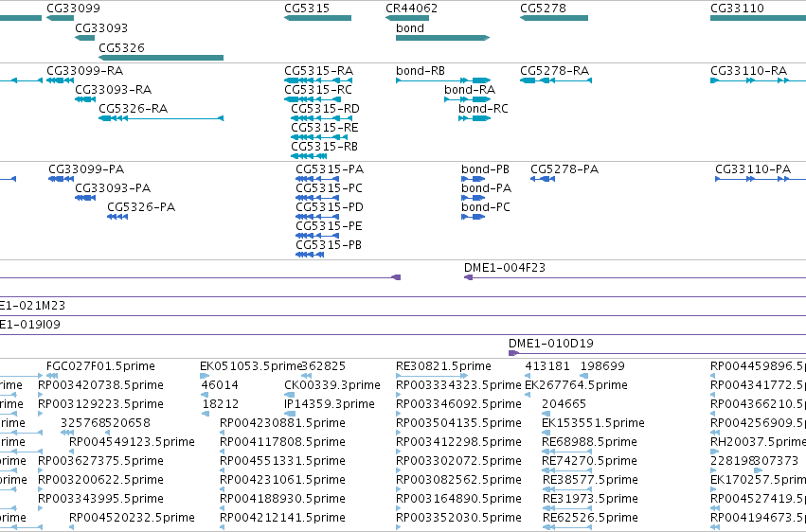Click the bond-RC transcript label

coord(483,109)
